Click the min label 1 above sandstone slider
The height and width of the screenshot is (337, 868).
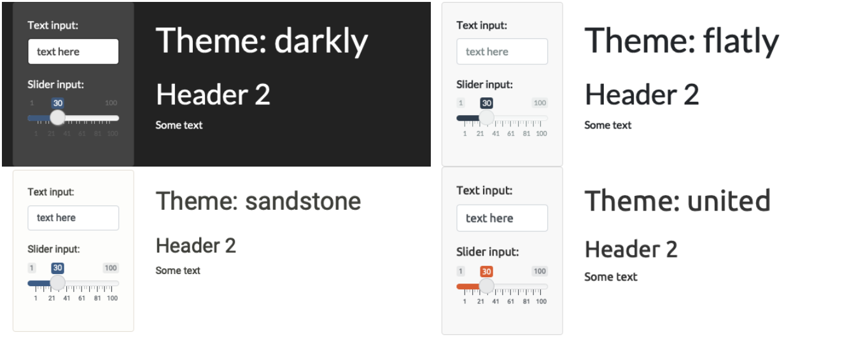[32, 268]
